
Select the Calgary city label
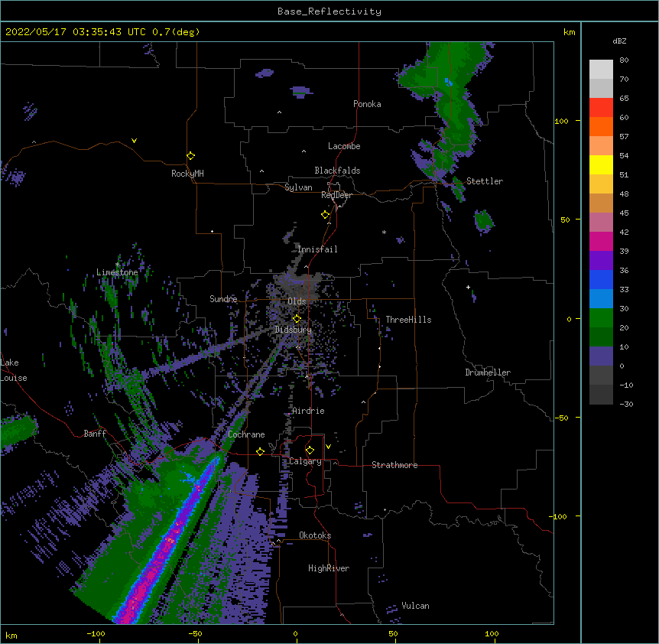[x=305, y=461]
